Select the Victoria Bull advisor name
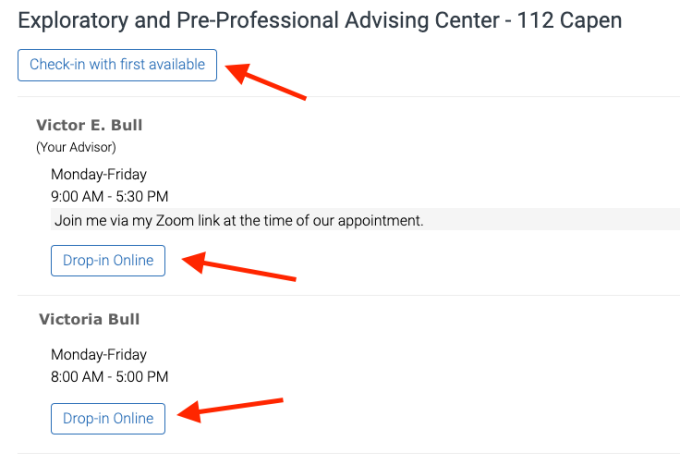This screenshot has height=465, width=680. (x=89, y=320)
